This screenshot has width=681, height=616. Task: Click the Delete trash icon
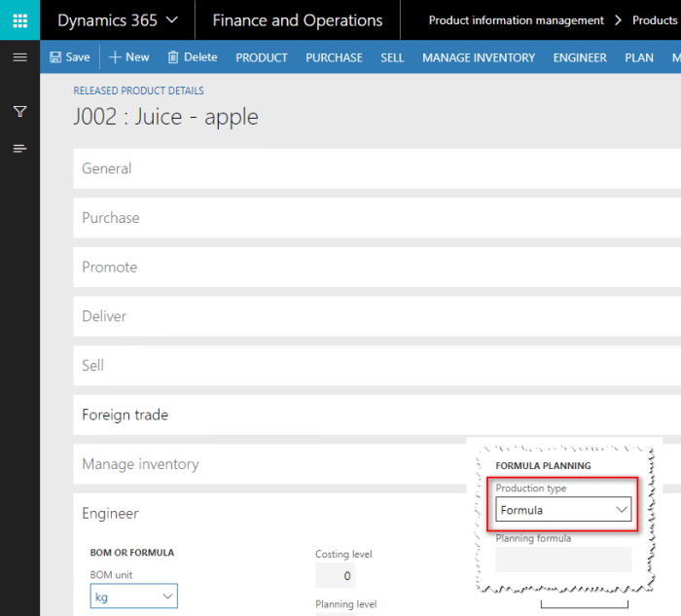(173, 57)
